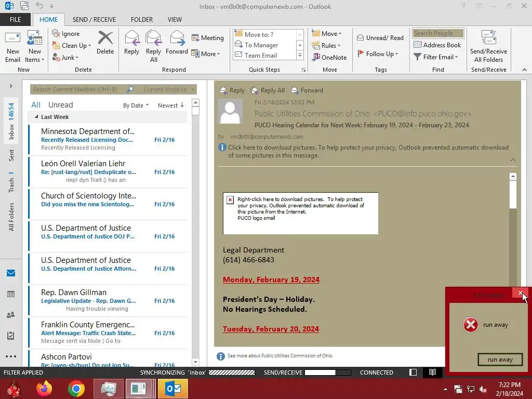Viewport: 532px width, 399px height.
Task: Switch to People view icon
Action: click(11, 315)
